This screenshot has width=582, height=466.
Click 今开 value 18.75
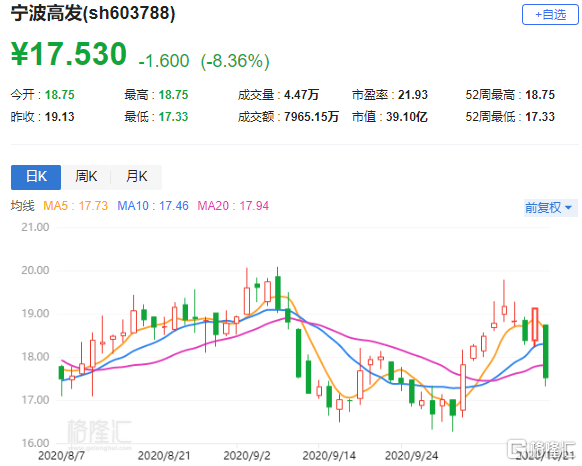(x=60, y=95)
